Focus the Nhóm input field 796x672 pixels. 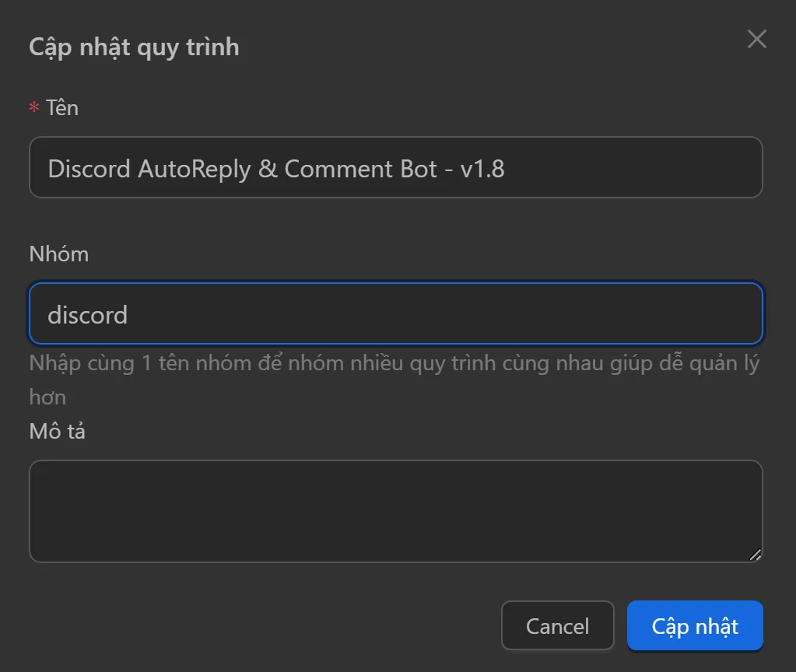[395, 314]
